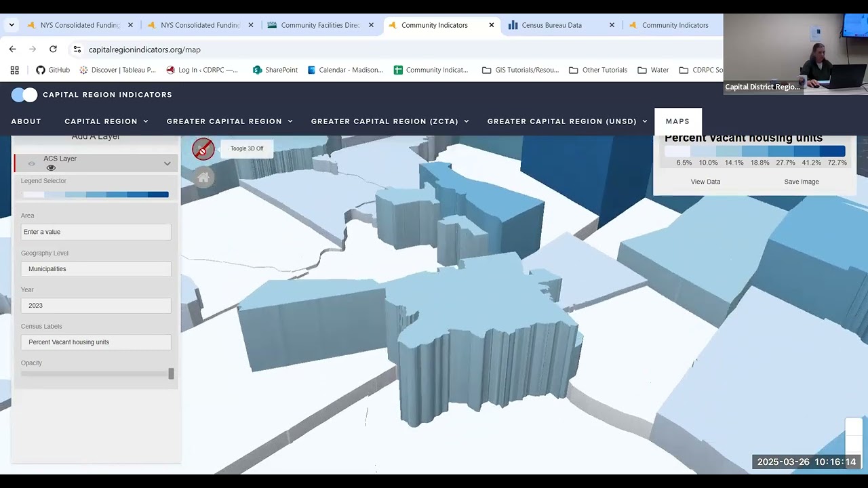Screen dimensions: 868x488
Task: Click the map zoom control at bottom right
Action: 853,436
